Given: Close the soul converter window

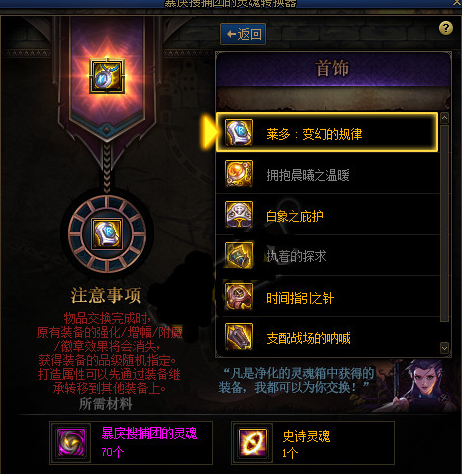Looking at the screenshot, I should tap(457, 3).
